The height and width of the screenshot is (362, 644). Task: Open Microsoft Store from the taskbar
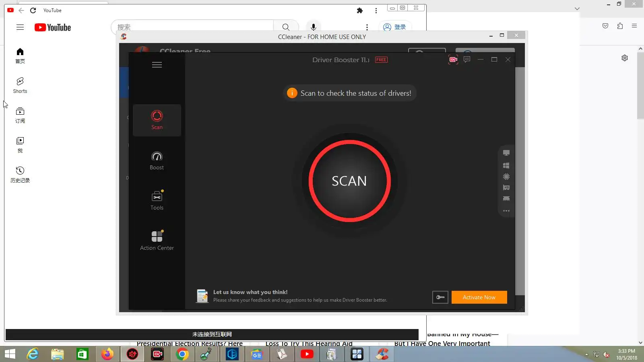pyautogui.click(x=83, y=354)
